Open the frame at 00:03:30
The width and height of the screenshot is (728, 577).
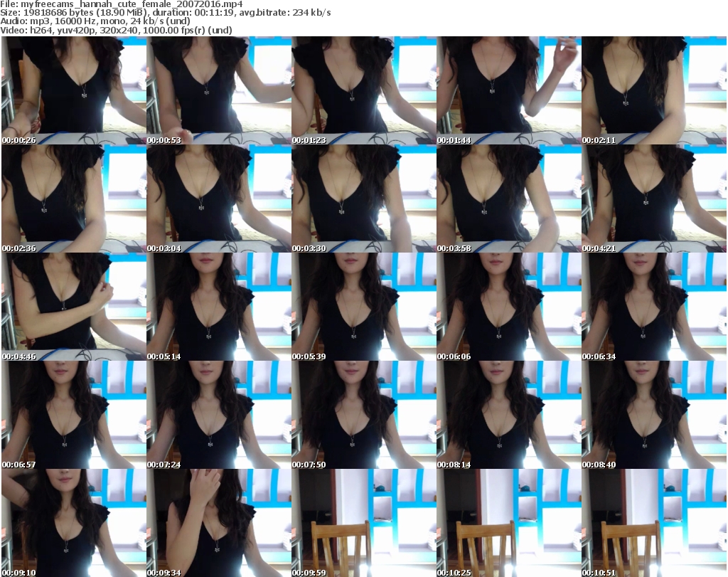[x=364, y=198]
